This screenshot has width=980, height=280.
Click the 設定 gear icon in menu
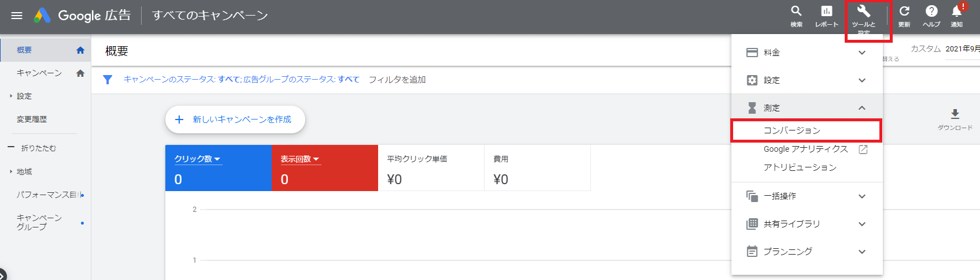coord(752,80)
